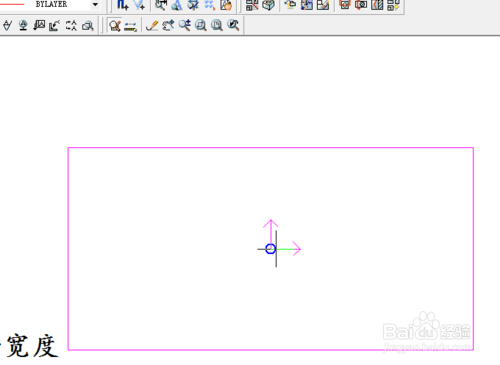Click the magnifier with black arrow icon
Image resolution: width=500 pixels, height=365 pixels.
pos(233,25)
